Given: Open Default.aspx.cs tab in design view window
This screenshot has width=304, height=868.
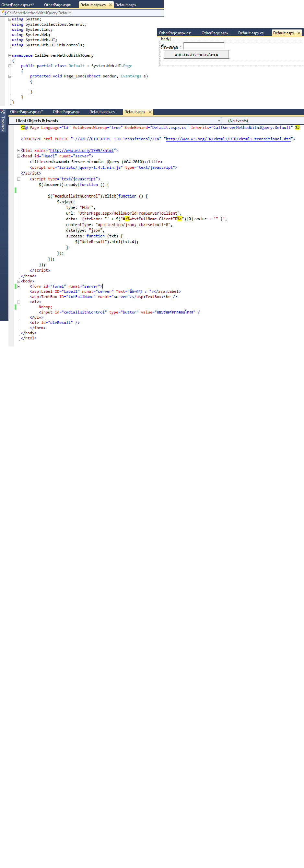Looking at the screenshot, I should [x=251, y=33].
